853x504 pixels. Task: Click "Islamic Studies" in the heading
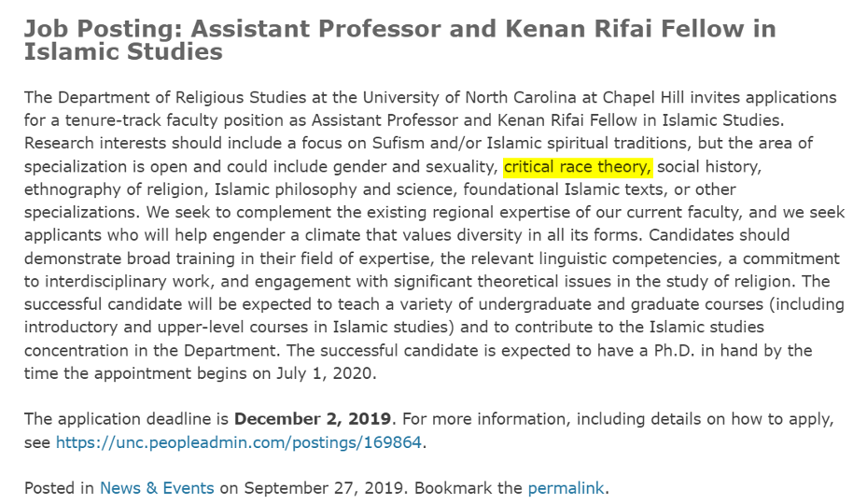click(123, 52)
